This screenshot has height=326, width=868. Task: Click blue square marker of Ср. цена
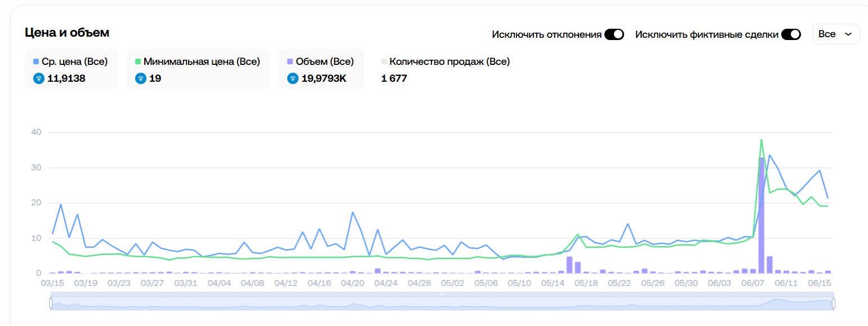tap(37, 61)
